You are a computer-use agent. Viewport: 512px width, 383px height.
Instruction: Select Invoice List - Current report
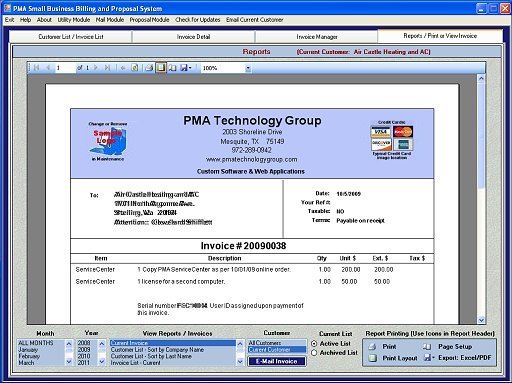click(173, 362)
